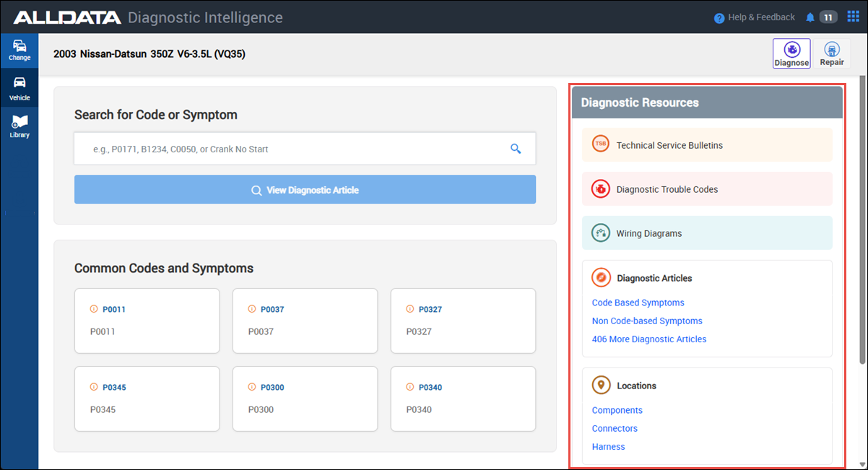
Task: Open the Components locations link
Action: 617,410
